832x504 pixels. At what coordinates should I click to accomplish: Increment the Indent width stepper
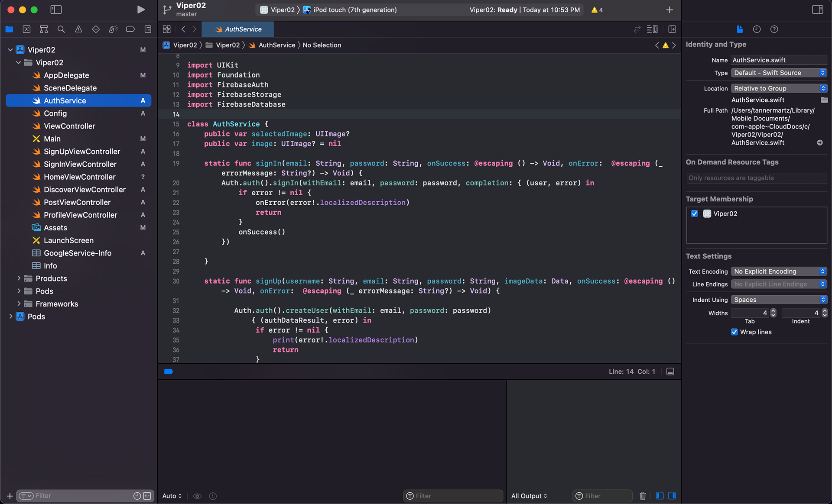click(825, 310)
